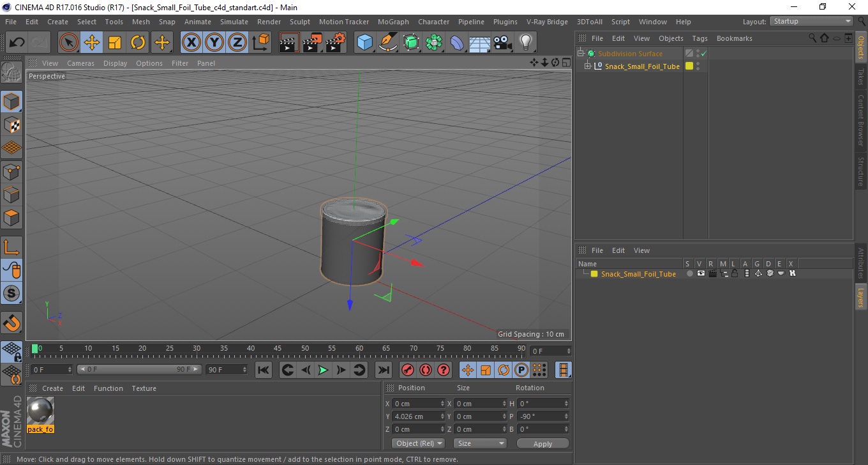Select Points mode cube icon

(11, 171)
